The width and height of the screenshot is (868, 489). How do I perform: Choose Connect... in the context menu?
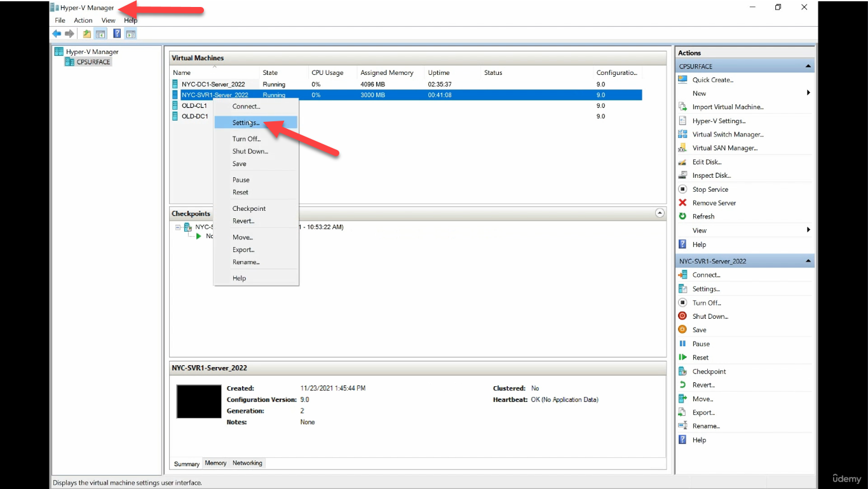255,107
